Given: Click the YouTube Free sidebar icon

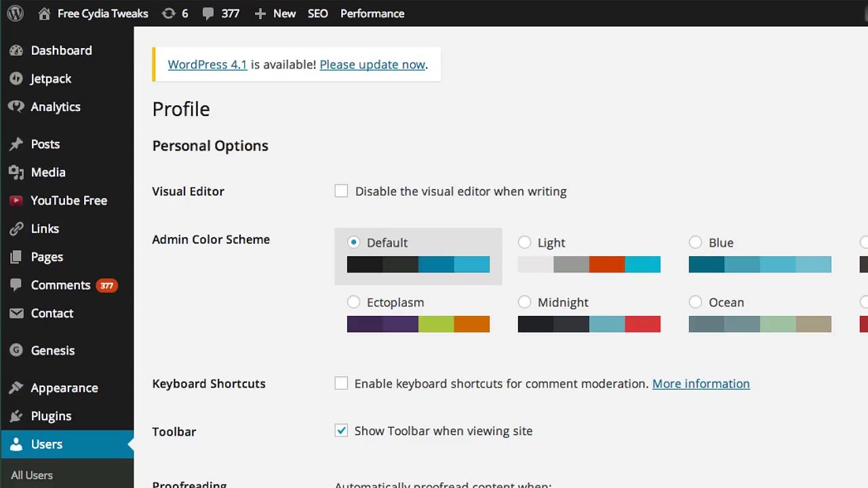Looking at the screenshot, I should click(x=16, y=201).
